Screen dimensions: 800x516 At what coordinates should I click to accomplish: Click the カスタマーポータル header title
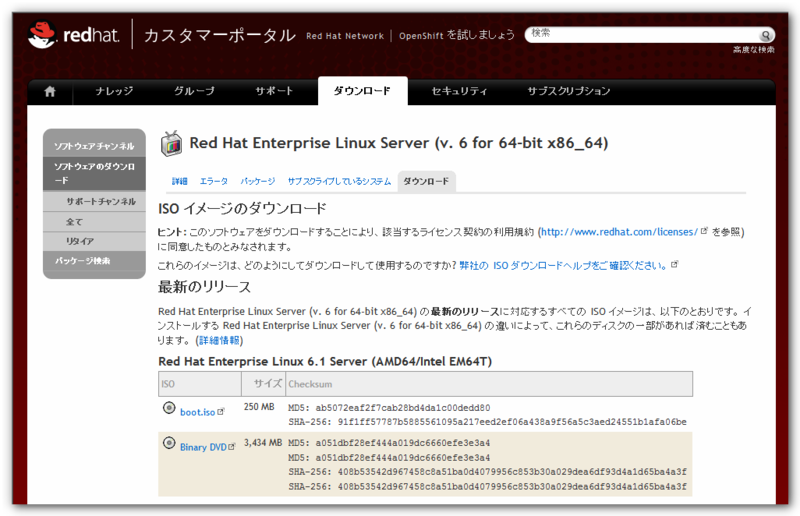219,35
